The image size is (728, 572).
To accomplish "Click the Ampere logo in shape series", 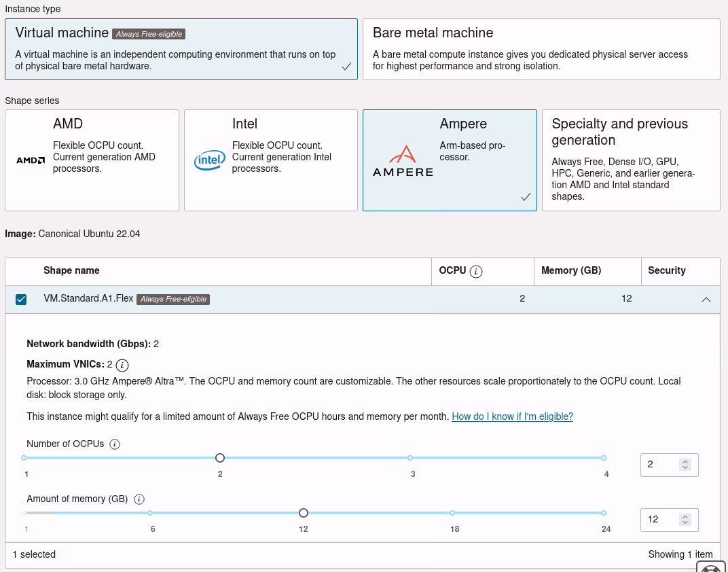I will tap(403, 161).
